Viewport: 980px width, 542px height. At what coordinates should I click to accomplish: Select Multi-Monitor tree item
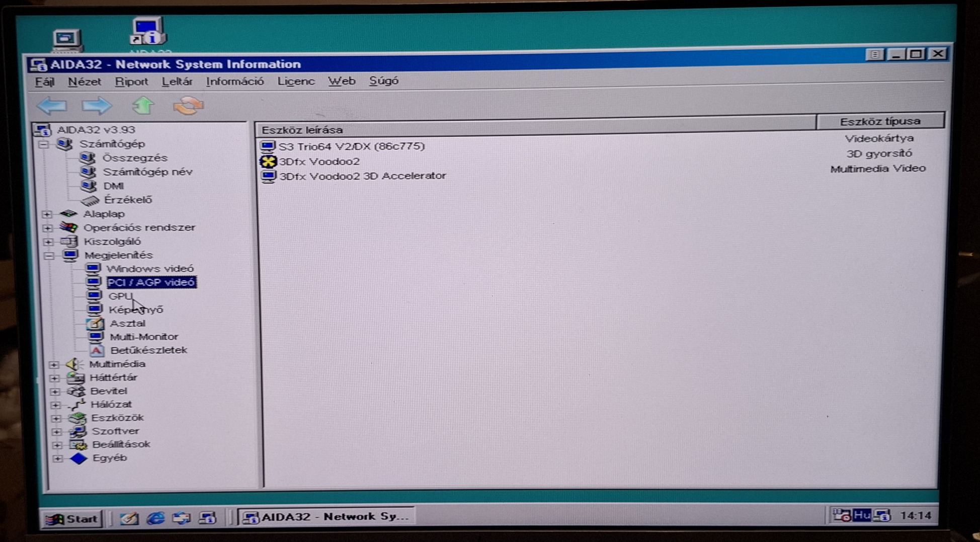coord(144,337)
